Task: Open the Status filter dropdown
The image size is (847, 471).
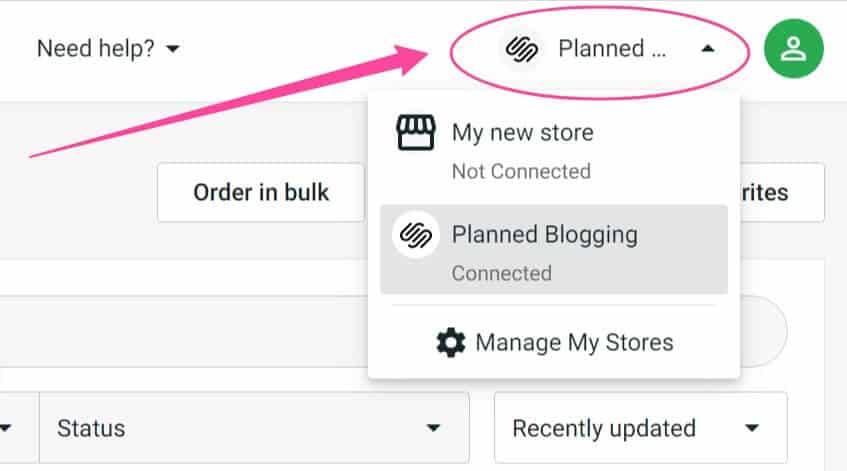Action: [x=254, y=428]
